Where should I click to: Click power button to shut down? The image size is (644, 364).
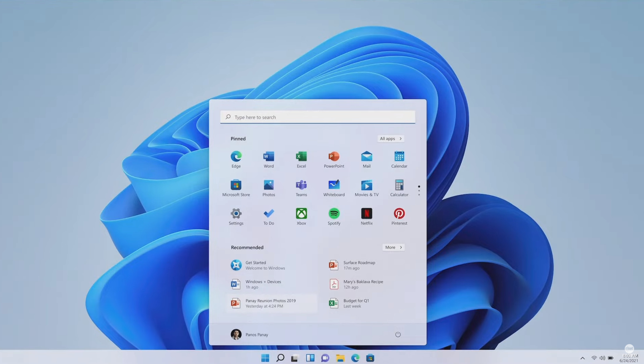(x=398, y=334)
